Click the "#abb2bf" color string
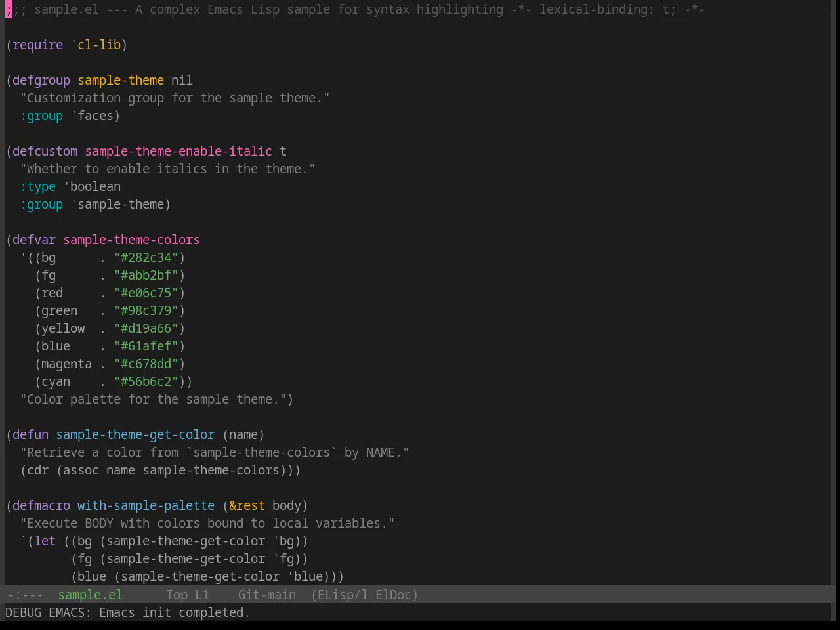840x630 pixels. [146, 275]
